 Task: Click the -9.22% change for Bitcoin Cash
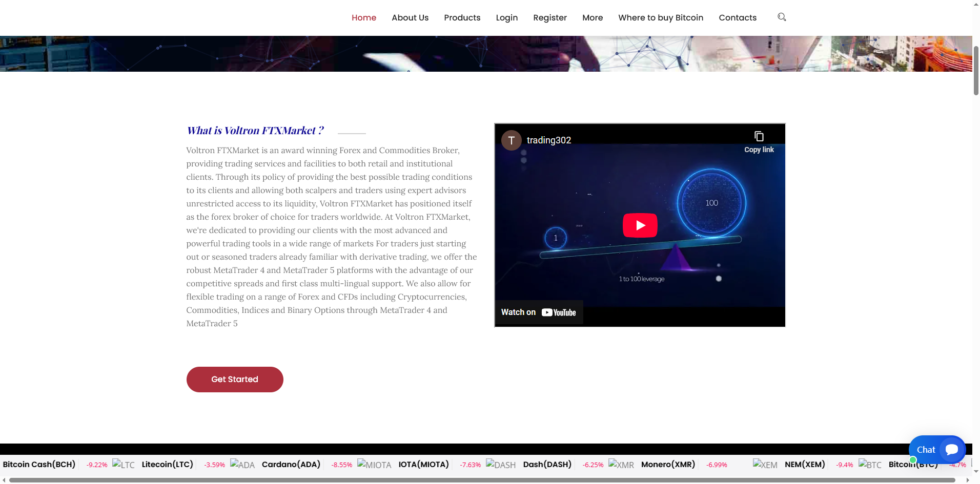[x=97, y=465]
